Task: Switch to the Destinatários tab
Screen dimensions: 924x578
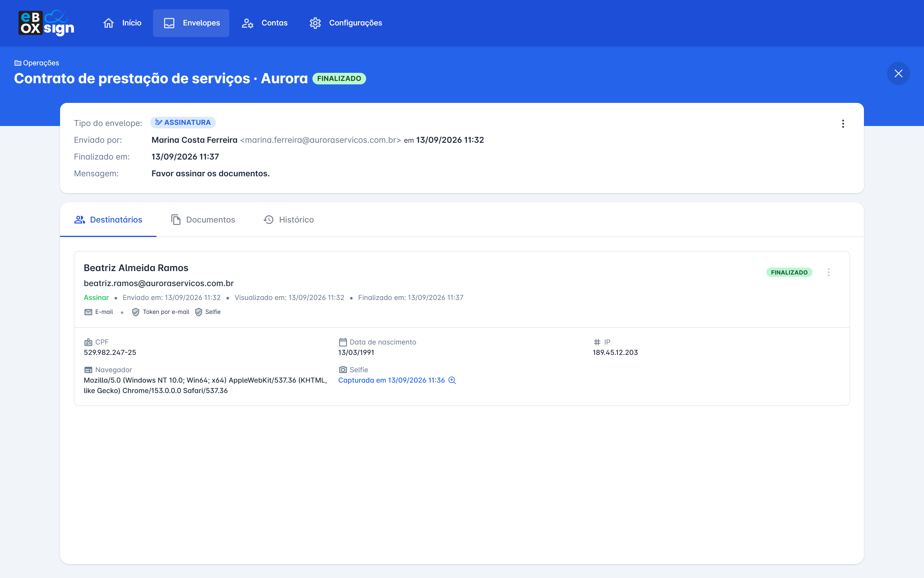Action: click(108, 220)
